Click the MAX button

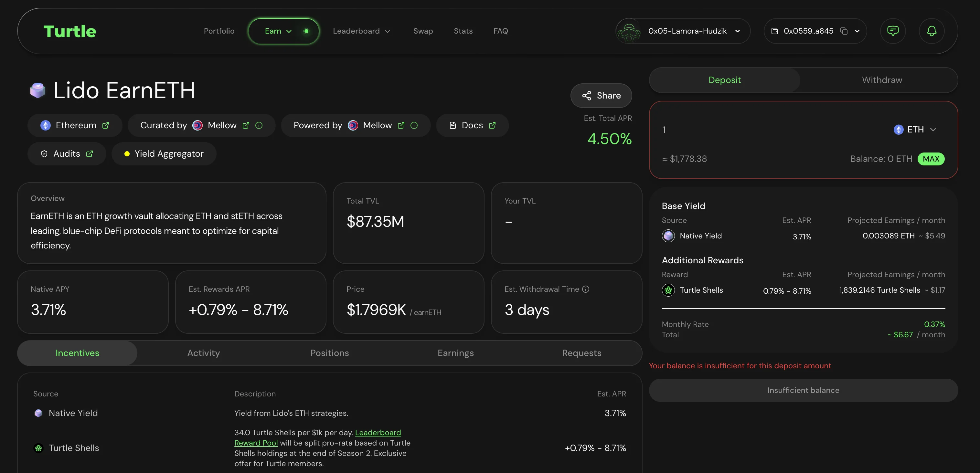(x=931, y=159)
